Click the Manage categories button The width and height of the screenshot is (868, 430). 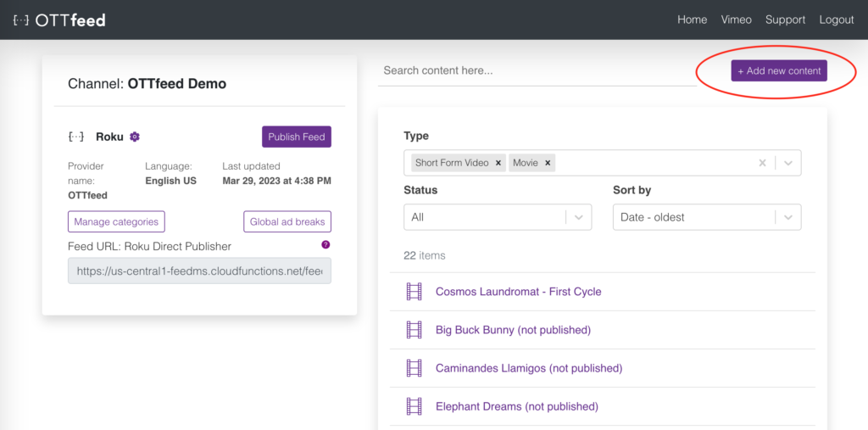click(116, 221)
